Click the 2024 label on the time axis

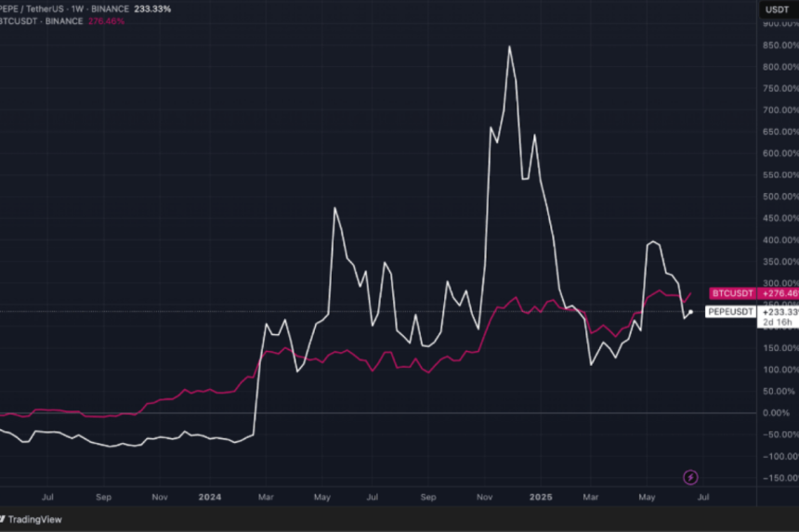(210, 497)
